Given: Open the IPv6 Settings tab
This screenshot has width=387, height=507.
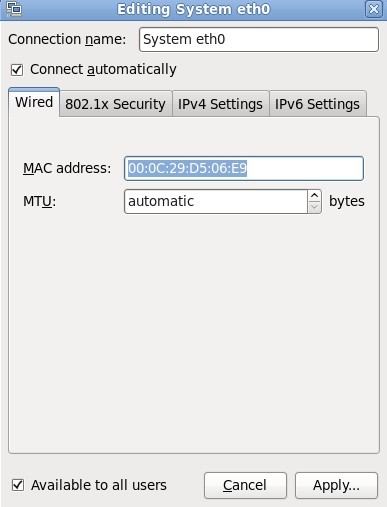Looking at the screenshot, I should pyautogui.click(x=317, y=104).
